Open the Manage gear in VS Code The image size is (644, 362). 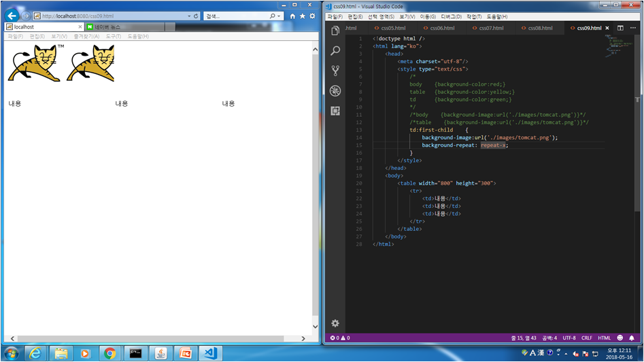tap(335, 323)
